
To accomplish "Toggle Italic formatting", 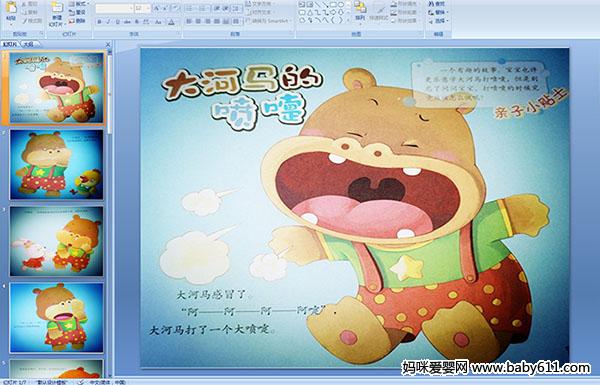I will [x=108, y=22].
